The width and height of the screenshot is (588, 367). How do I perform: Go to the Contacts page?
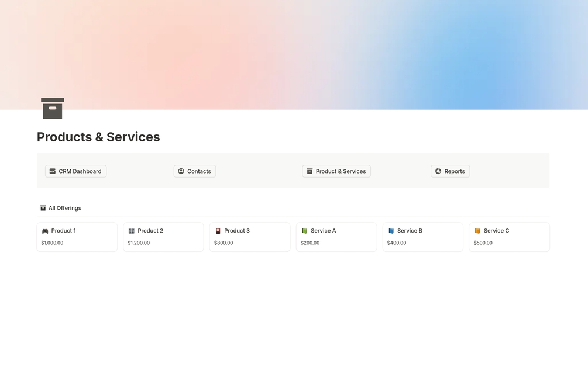195,171
